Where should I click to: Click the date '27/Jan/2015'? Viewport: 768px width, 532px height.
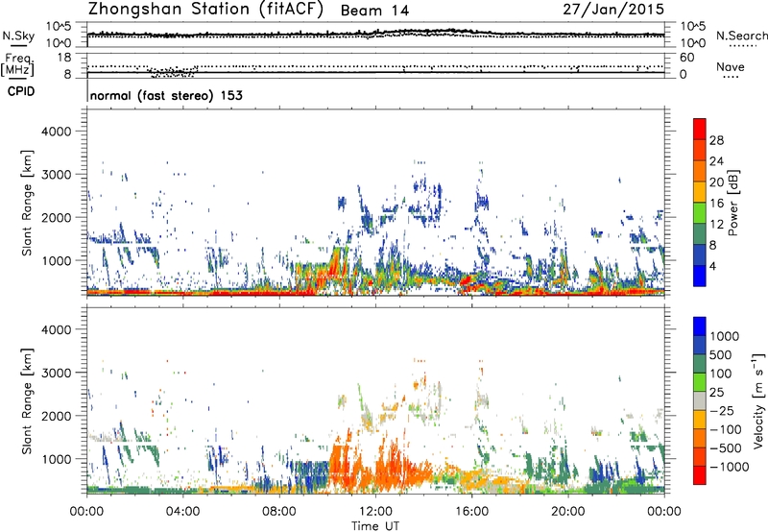click(613, 10)
